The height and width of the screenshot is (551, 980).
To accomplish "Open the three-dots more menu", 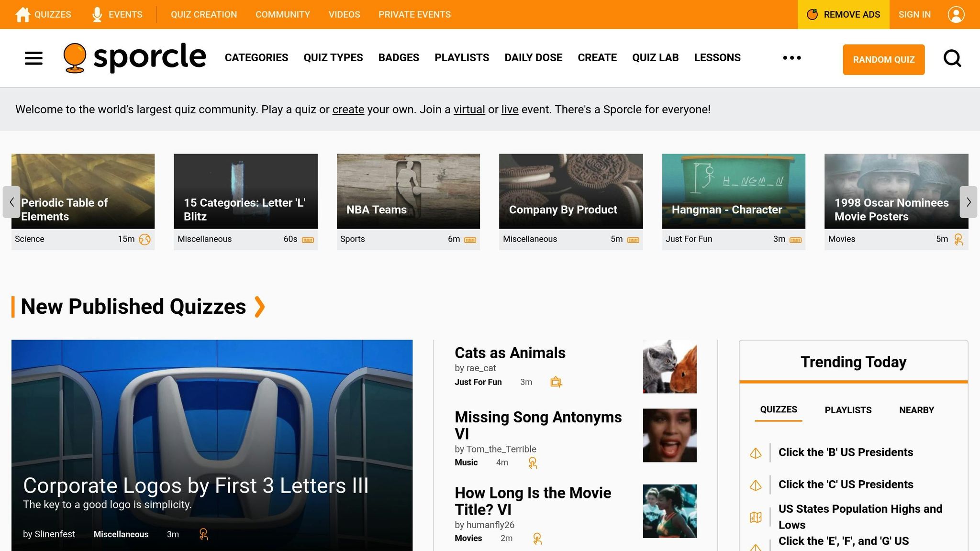I will (x=792, y=58).
